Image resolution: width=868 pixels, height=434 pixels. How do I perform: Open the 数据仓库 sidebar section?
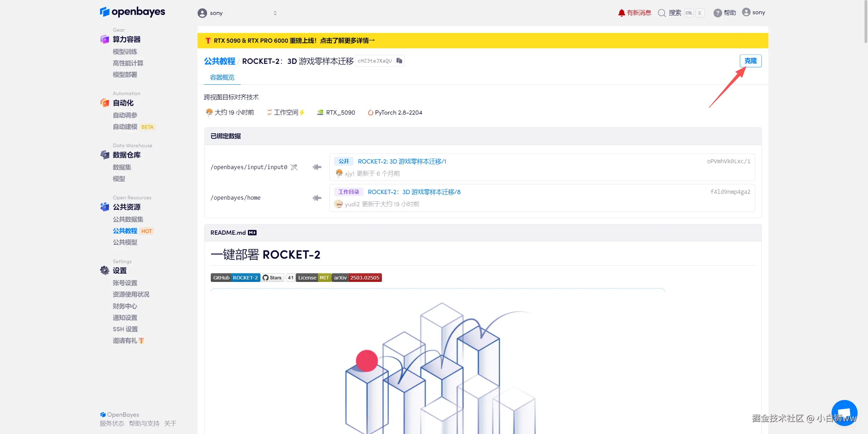(126, 155)
